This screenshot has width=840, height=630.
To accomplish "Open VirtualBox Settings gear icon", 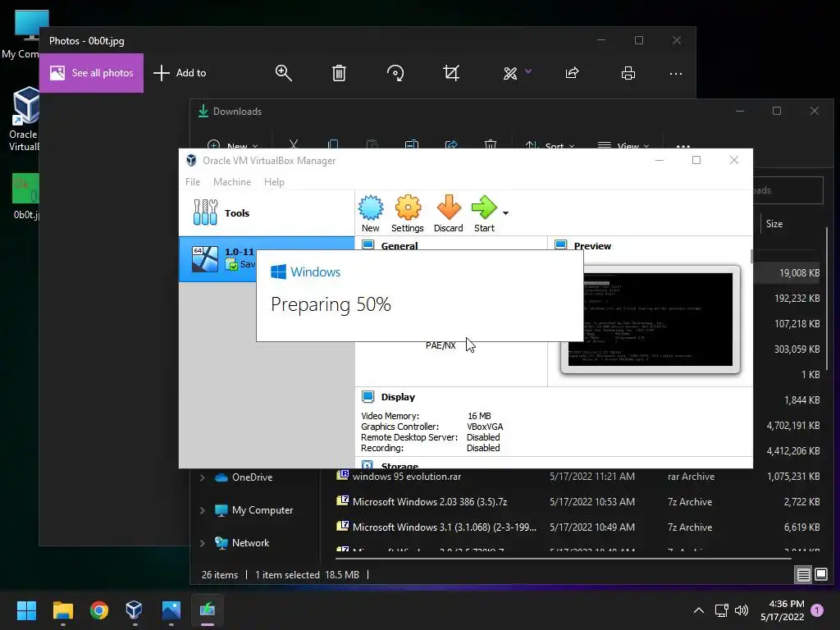I will coord(408,213).
